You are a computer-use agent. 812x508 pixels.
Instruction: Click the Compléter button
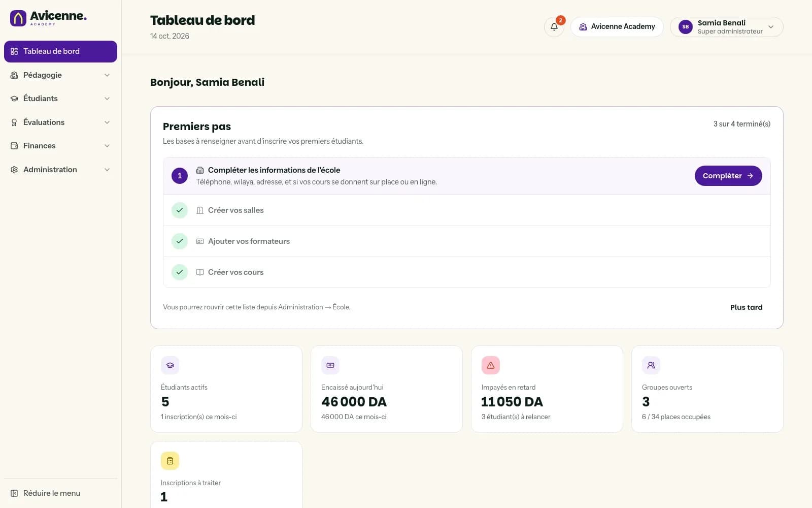728,176
